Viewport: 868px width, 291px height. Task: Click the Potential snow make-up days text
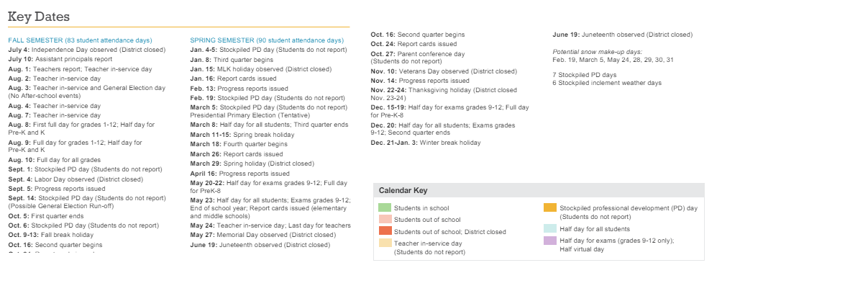(597, 52)
